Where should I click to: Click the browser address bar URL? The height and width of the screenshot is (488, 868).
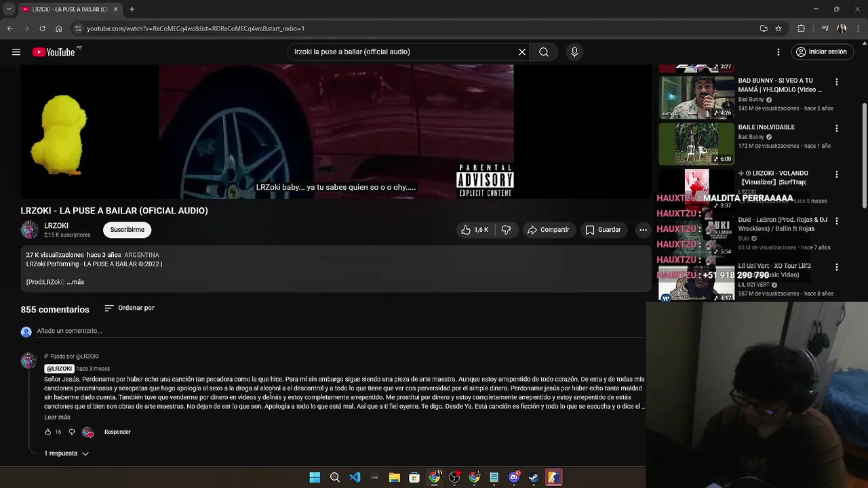(196, 28)
